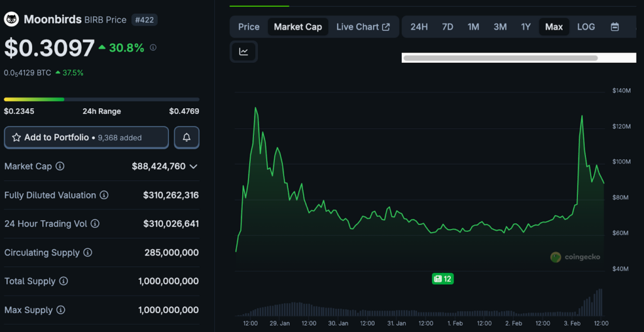Viewport: 644px width, 332px height.
Task: Toggle the LOG scale option
Action: [x=586, y=27]
